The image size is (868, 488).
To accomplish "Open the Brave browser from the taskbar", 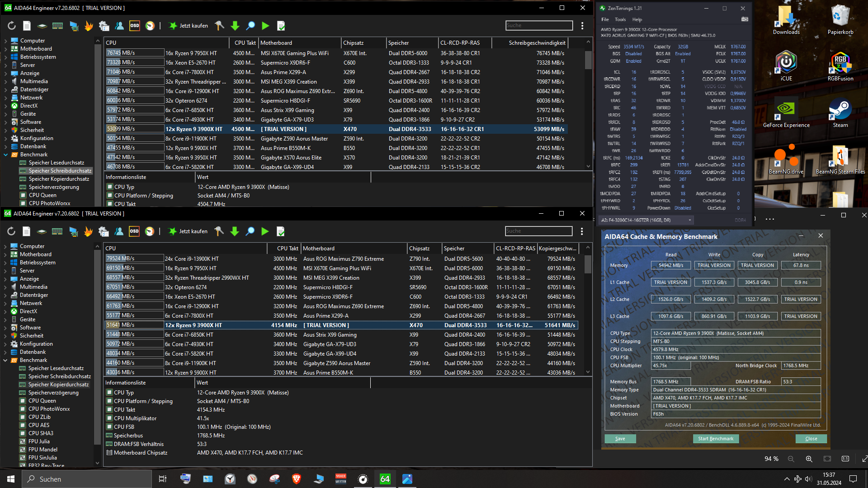I will (297, 479).
